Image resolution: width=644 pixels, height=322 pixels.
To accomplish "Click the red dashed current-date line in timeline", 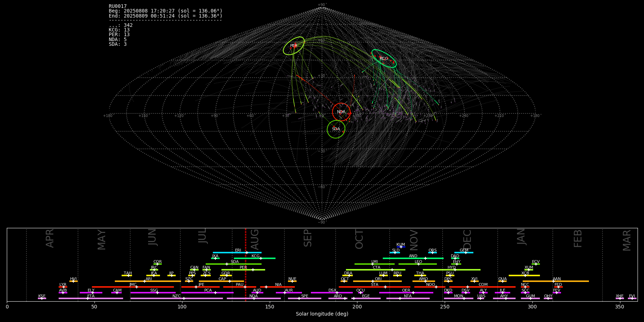I will [x=245, y=265].
